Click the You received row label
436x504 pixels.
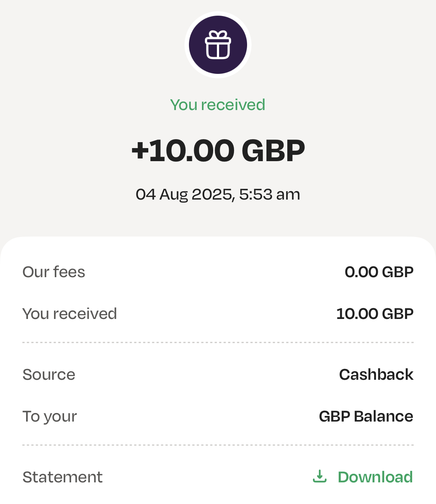click(x=70, y=314)
